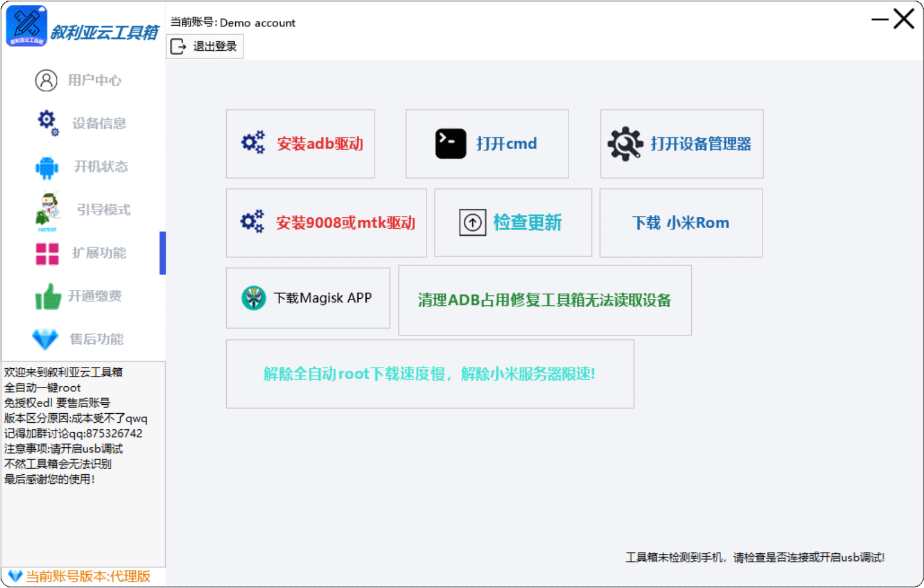Click the green thumbs-up payment icon
Image resolution: width=924 pixels, height=588 pixels.
pos(48,296)
